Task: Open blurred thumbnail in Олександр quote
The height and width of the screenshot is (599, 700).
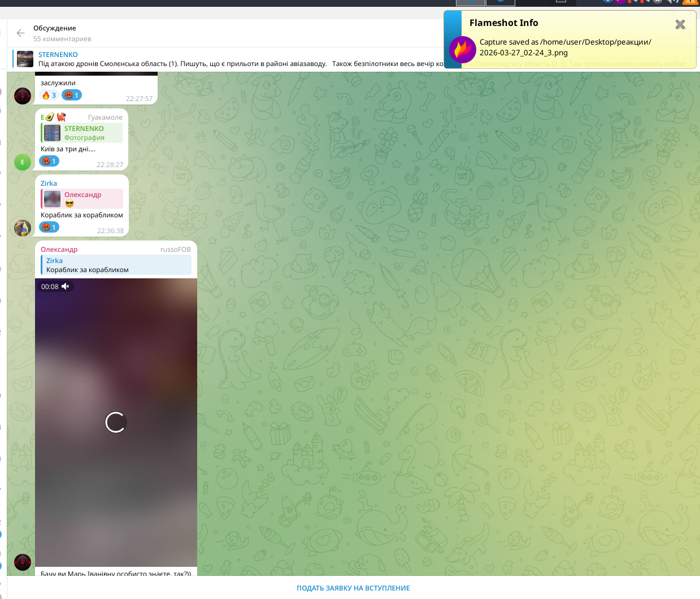Action: 52,199
